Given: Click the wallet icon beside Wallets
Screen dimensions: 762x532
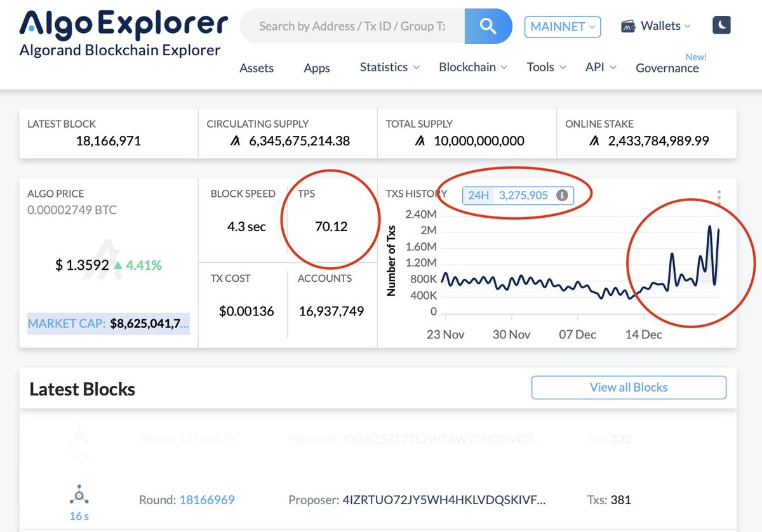Looking at the screenshot, I should coord(629,27).
